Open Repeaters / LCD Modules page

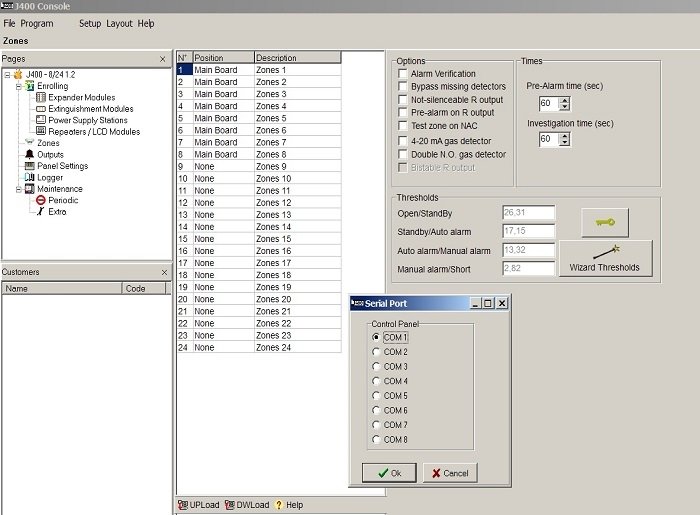tap(94, 132)
